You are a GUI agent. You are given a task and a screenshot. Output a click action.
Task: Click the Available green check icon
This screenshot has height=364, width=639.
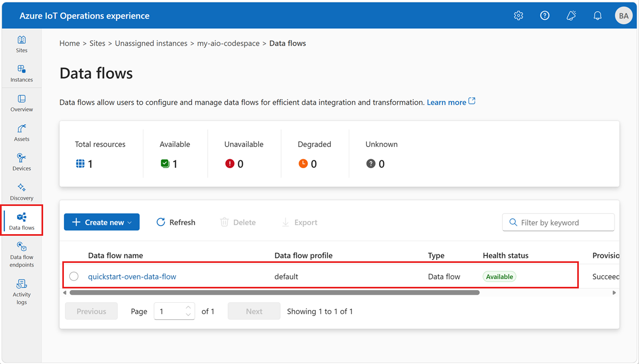point(165,164)
